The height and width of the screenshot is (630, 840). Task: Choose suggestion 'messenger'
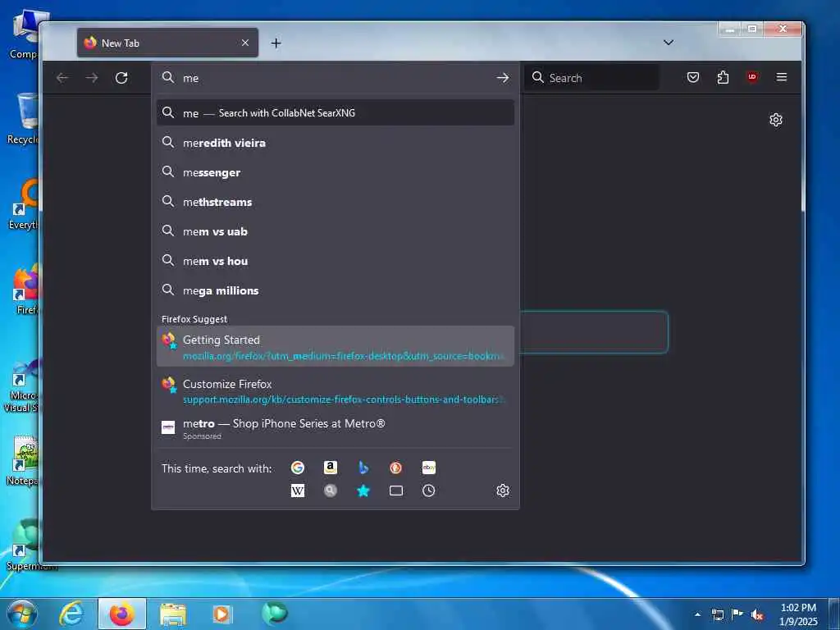tap(336, 172)
